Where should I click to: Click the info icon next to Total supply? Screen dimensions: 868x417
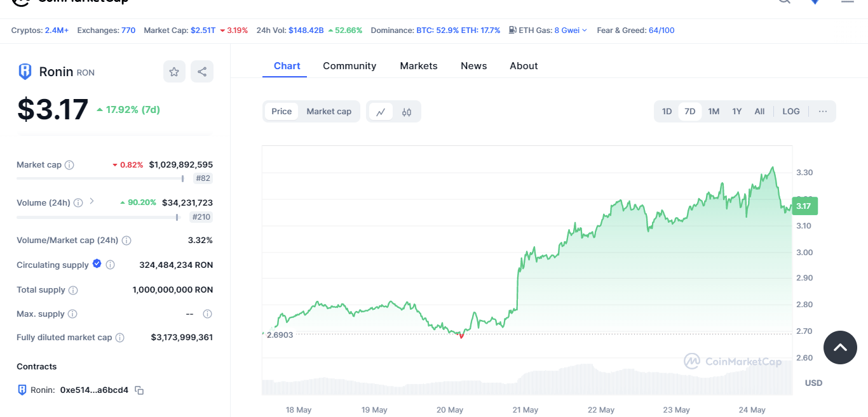[73, 290]
